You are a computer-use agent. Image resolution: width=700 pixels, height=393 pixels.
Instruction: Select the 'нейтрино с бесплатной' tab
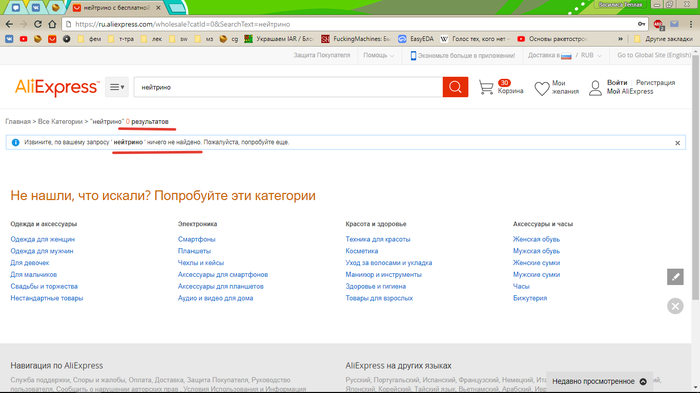point(116,8)
